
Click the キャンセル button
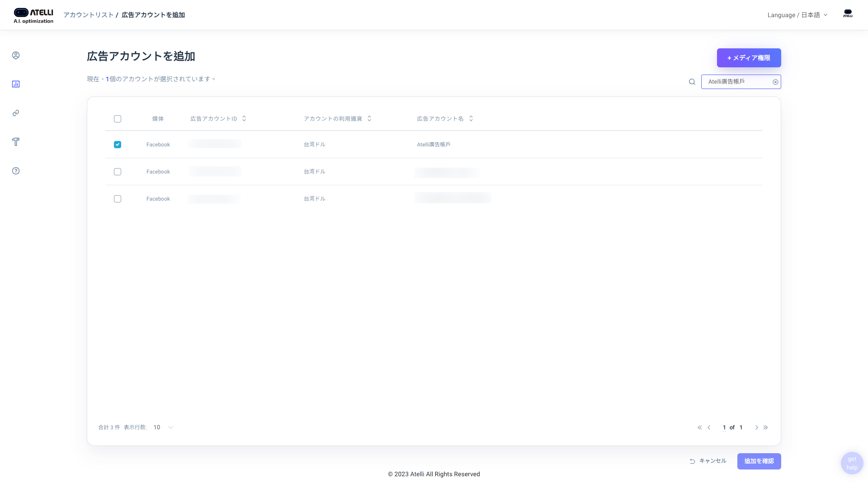[708, 461]
